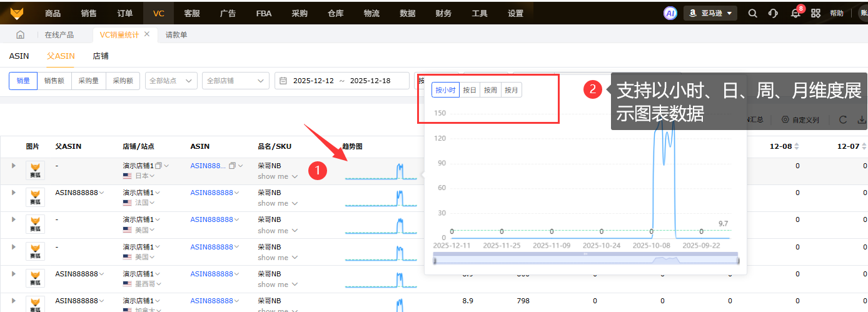Select the ASIN view tab
Viewport: 868px width, 312px height.
19,56
